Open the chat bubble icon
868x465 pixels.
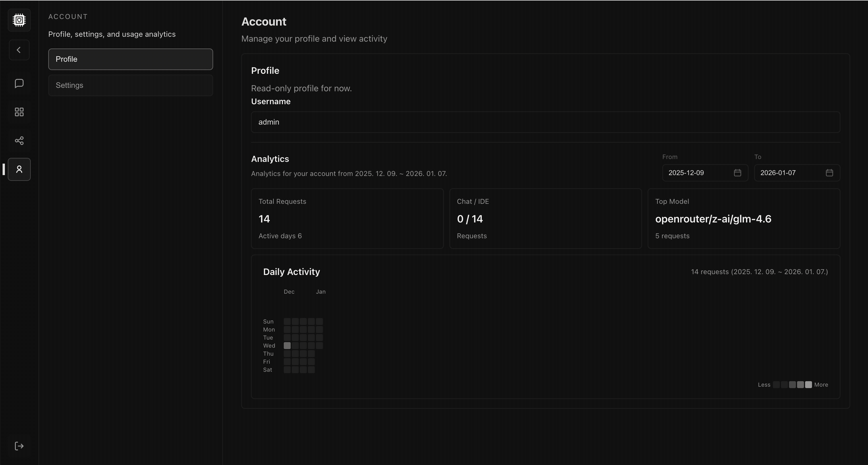19,83
